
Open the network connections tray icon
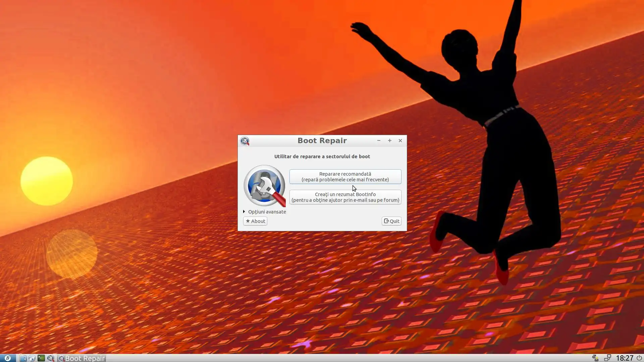[607, 358]
